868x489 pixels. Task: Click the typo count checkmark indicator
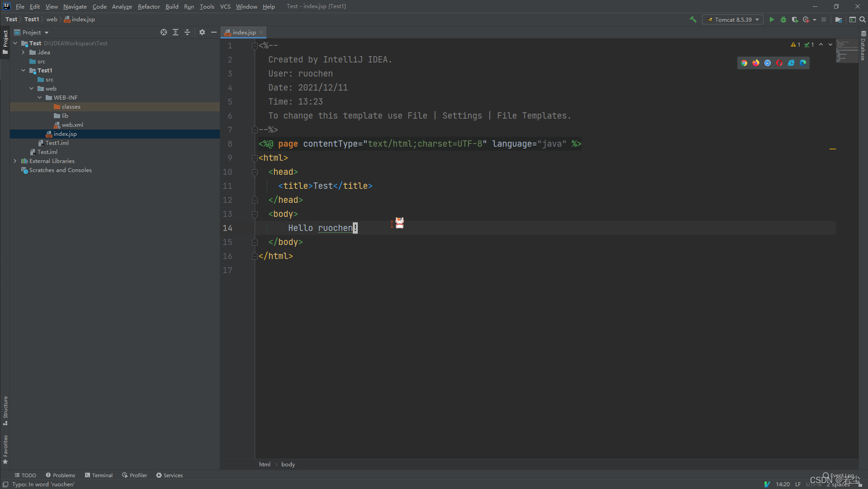(809, 44)
